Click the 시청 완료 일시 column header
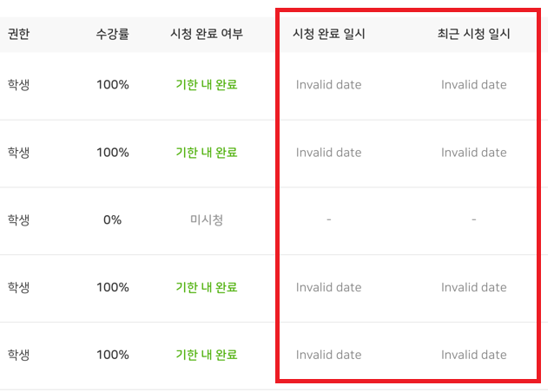The image size is (554, 392). coord(329,35)
